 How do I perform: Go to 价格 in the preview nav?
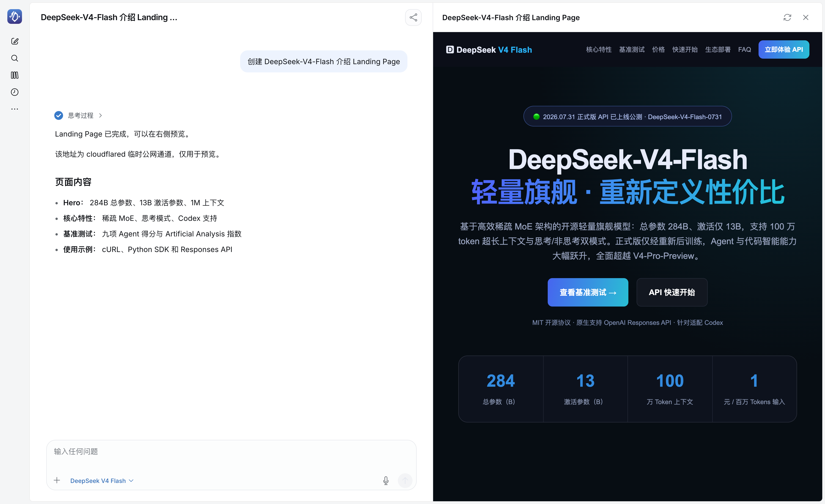tap(658, 49)
